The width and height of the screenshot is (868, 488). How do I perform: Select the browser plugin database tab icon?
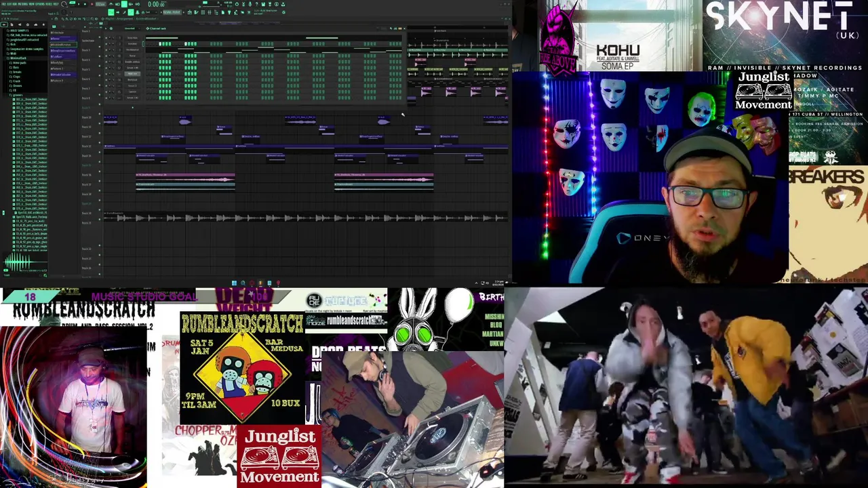(20, 24)
